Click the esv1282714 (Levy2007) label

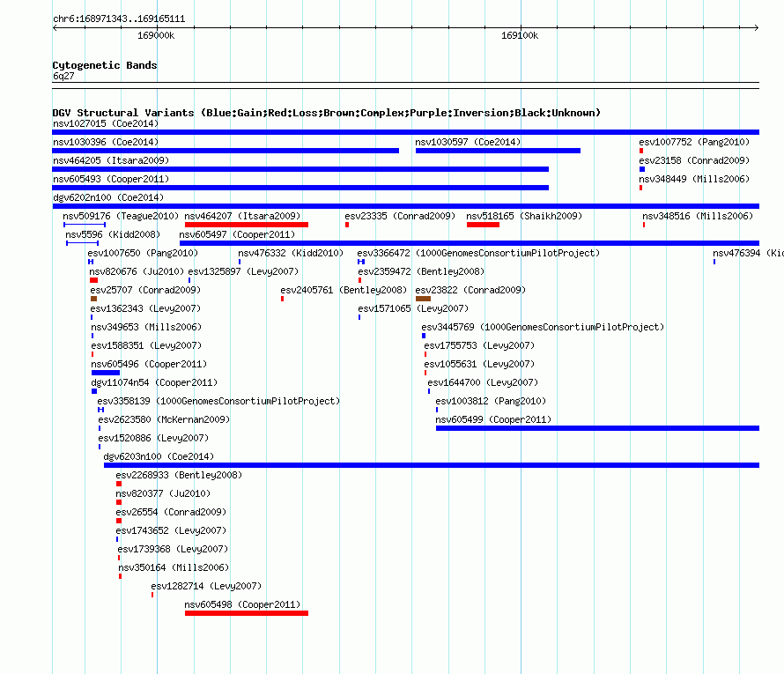click(x=206, y=586)
